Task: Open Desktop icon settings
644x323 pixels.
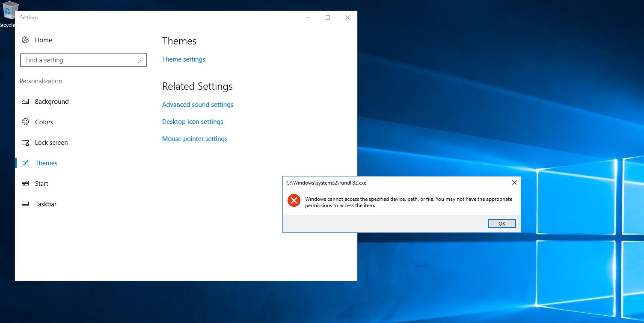Action: pos(193,121)
